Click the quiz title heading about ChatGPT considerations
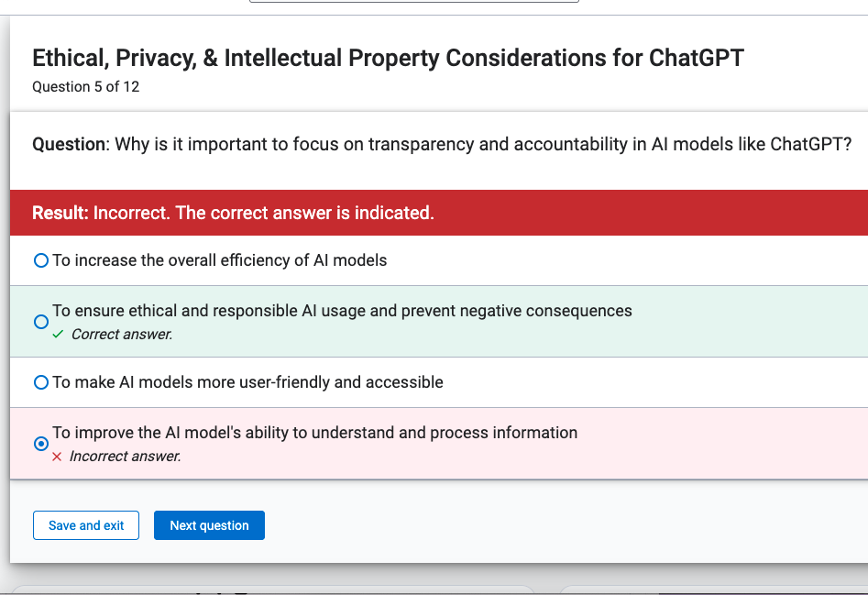Screen dimensions: 868x595 coord(388,58)
